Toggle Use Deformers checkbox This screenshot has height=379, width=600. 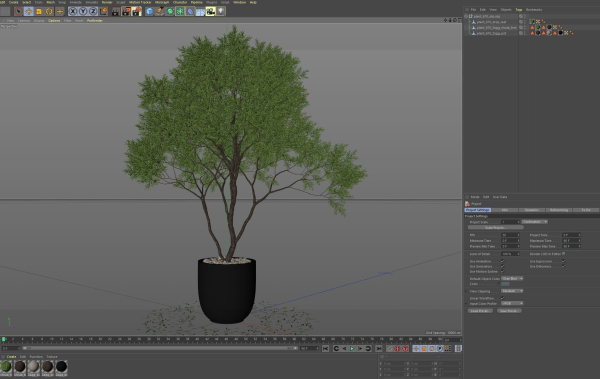coord(563,266)
